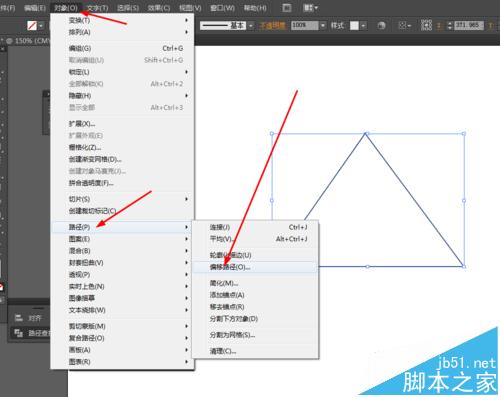Image resolution: width=500 pixels, height=397 pixels.
Task: Choose 创建渐变网格(D)... menu item
Action: [x=122, y=159]
